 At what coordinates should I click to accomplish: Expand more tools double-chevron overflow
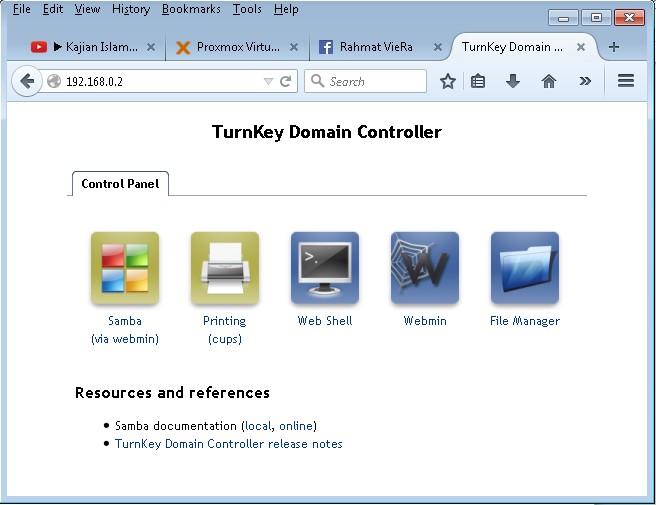tap(585, 81)
